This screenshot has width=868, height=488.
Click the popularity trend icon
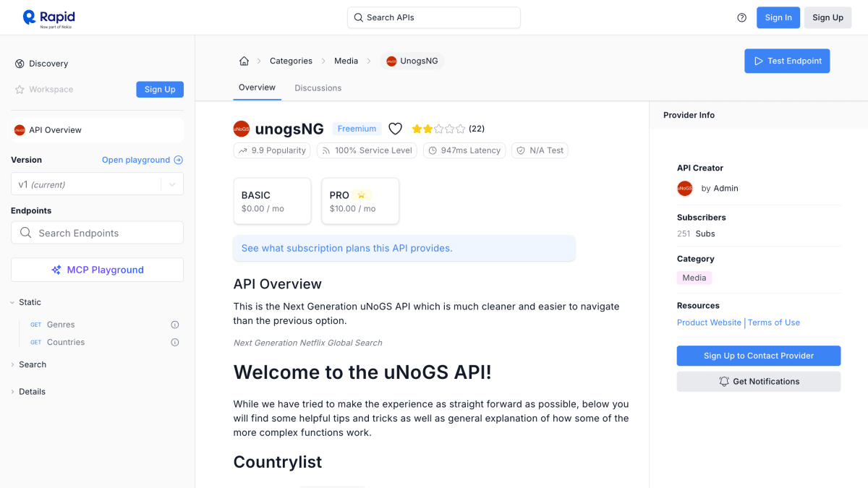[x=242, y=150]
